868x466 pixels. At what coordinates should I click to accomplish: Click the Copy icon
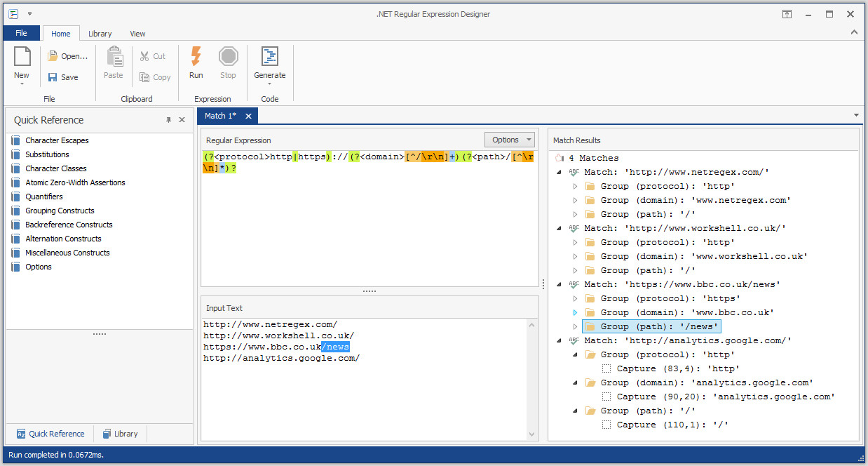coord(144,77)
